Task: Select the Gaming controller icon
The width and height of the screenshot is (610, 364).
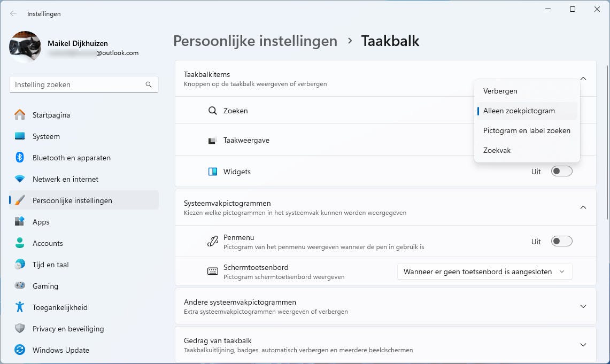Action: (20, 286)
